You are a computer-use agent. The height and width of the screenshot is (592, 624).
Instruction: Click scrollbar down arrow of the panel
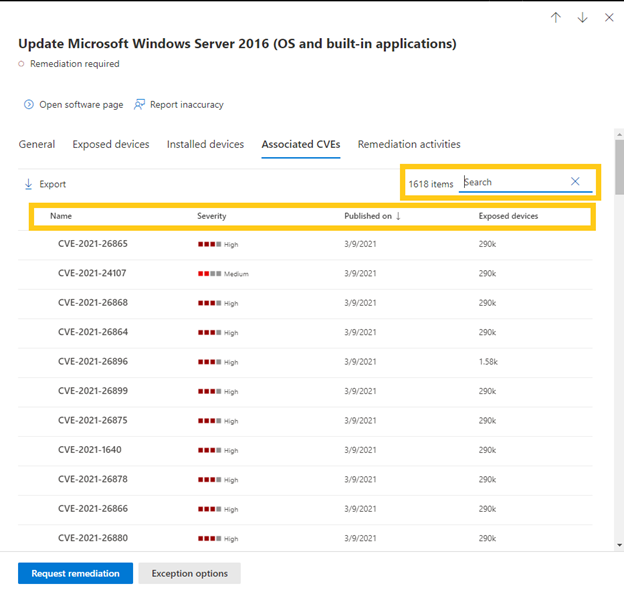click(619, 545)
